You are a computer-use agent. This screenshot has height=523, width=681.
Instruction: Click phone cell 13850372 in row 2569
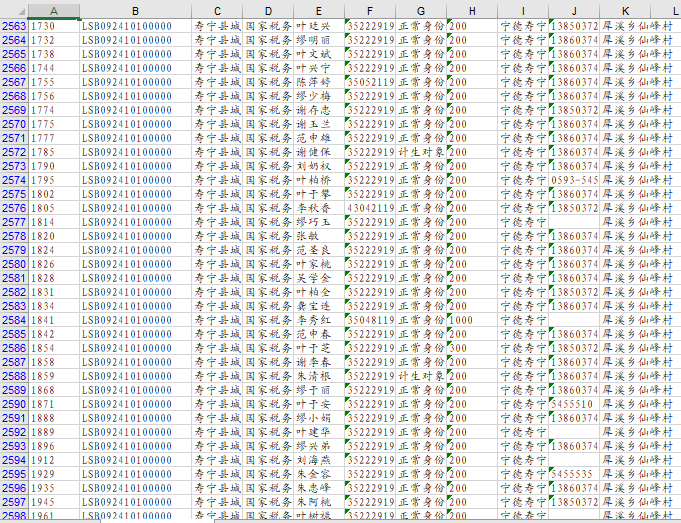pos(574,110)
